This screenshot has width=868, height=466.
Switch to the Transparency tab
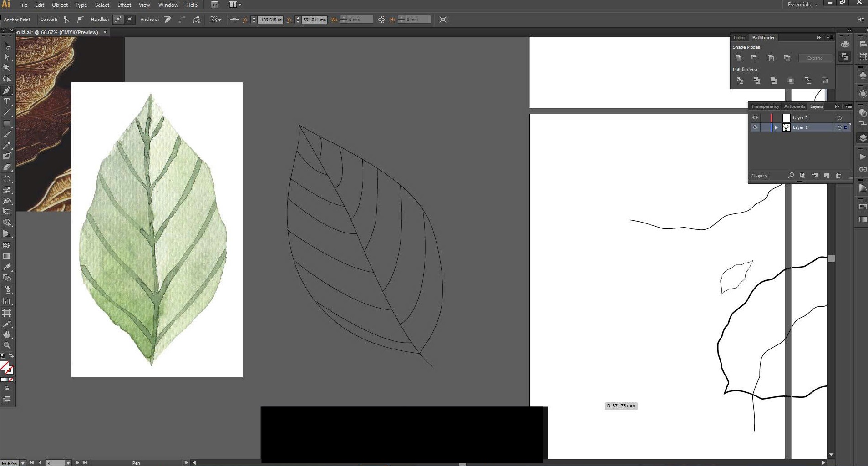(765, 106)
